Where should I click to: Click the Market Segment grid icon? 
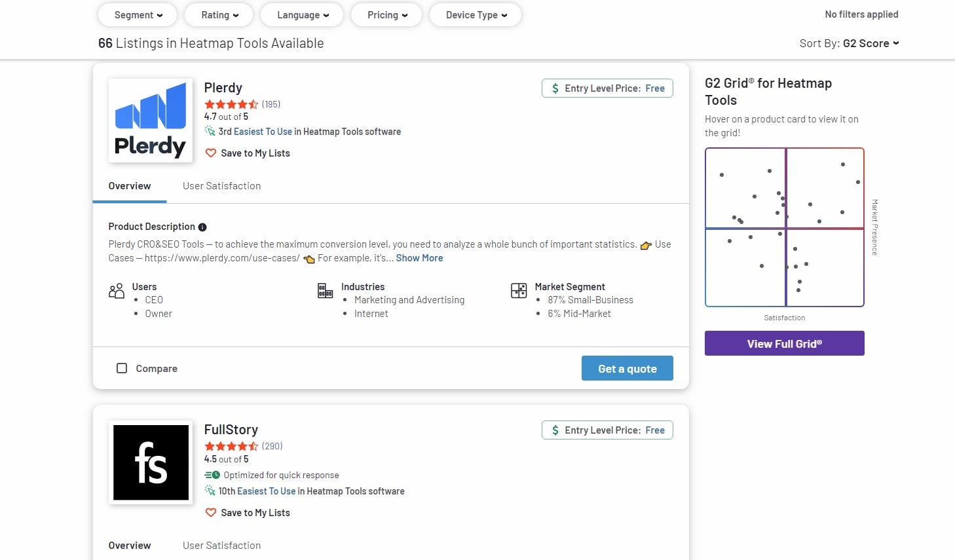(519, 291)
